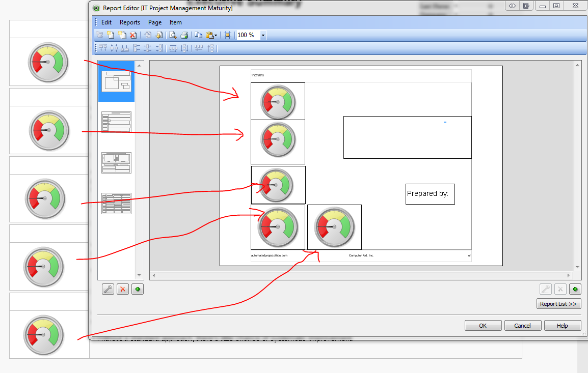Screen dimensions: 588x373
Task: Open the Item menu
Action: click(x=175, y=22)
